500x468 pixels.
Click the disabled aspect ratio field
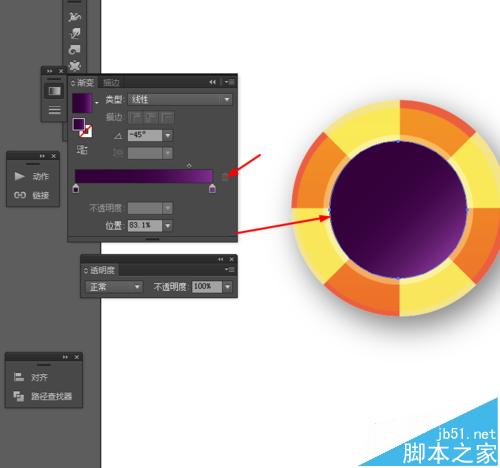[x=145, y=153]
